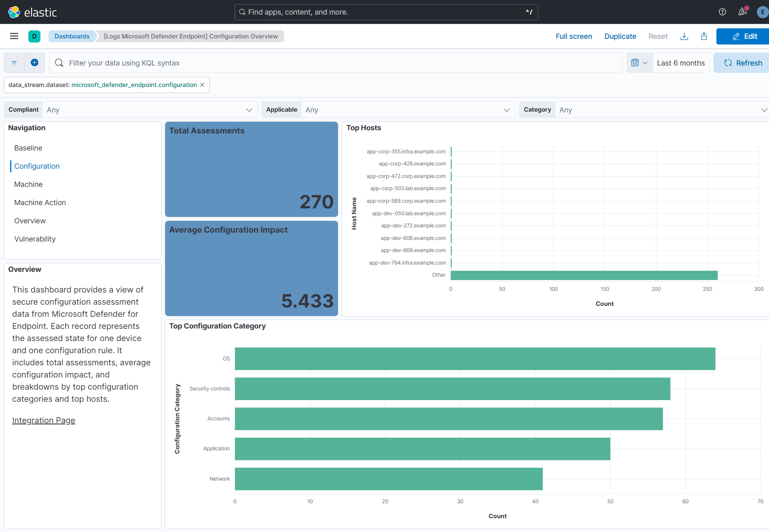Click the data_stream.dataset filter pill text
This screenshot has width=769, height=532.
pos(102,85)
